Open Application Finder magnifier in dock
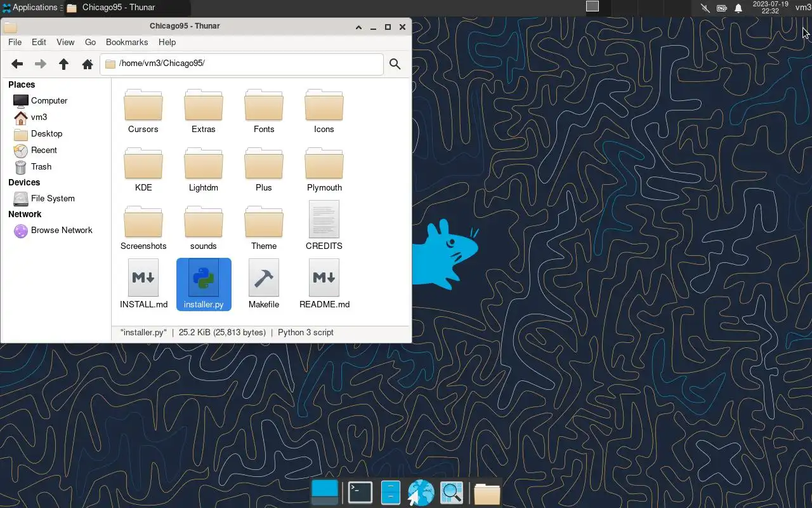The width and height of the screenshot is (812, 508). tap(452, 492)
